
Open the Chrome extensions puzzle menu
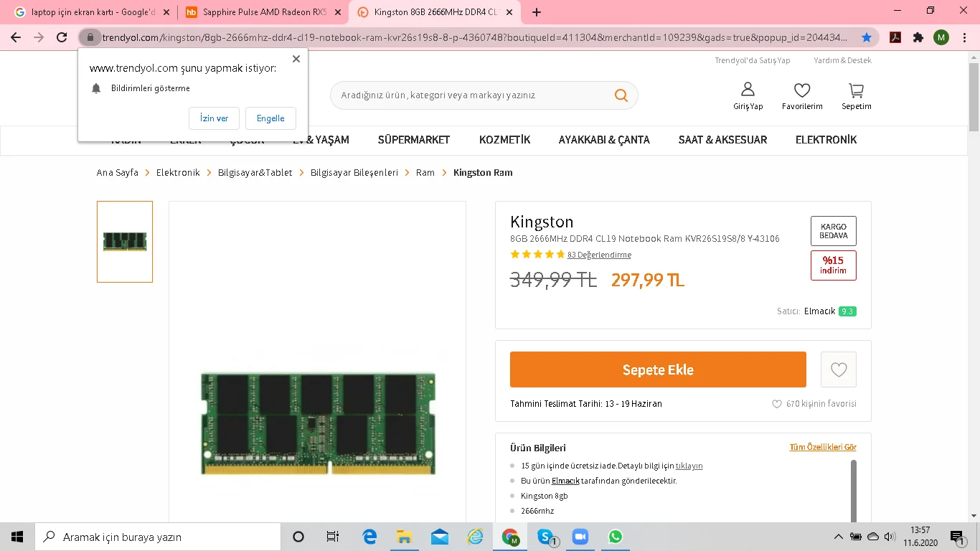(x=918, y=37)
